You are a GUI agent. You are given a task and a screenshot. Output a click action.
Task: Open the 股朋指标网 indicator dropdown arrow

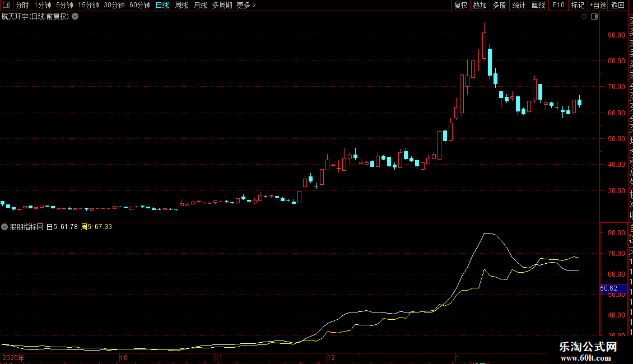pyautogui.click(x=4, y=227)
